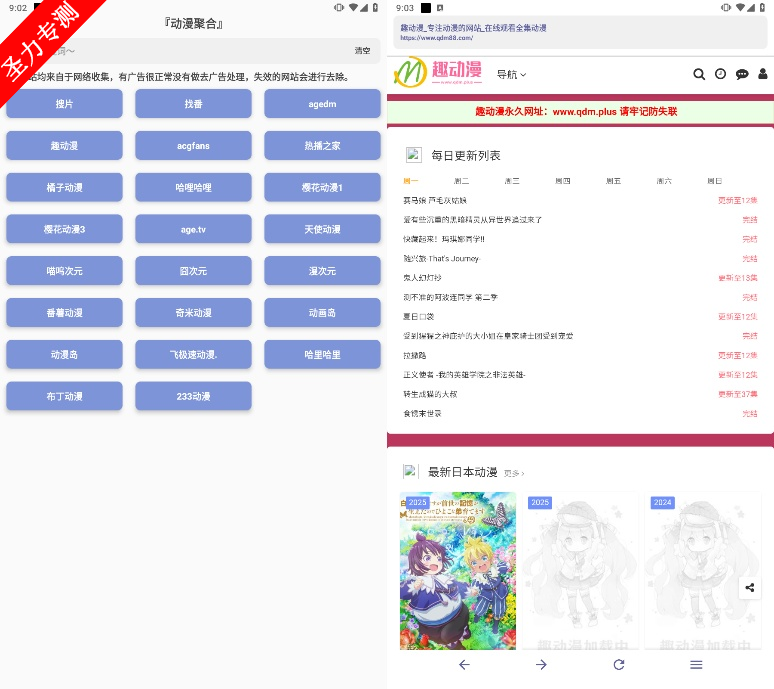Open the acgfans site button
774x689 pixels.
[x=194, y=146]
